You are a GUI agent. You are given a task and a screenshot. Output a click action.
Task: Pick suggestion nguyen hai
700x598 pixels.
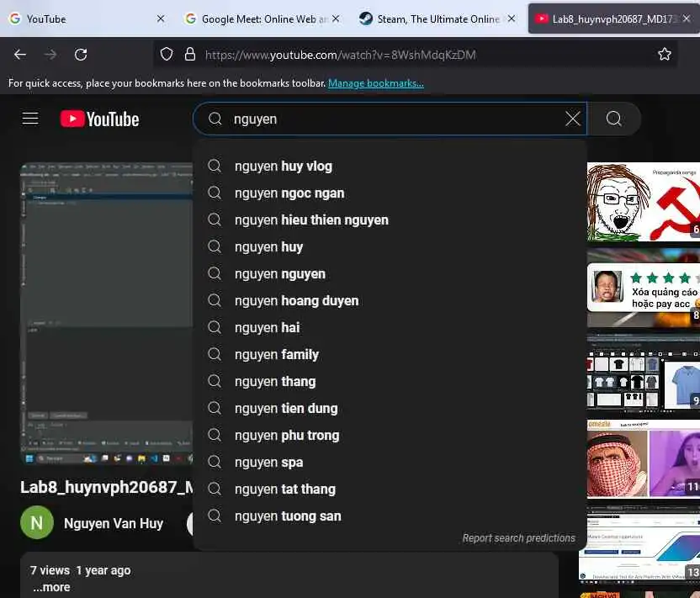[390, 327]
